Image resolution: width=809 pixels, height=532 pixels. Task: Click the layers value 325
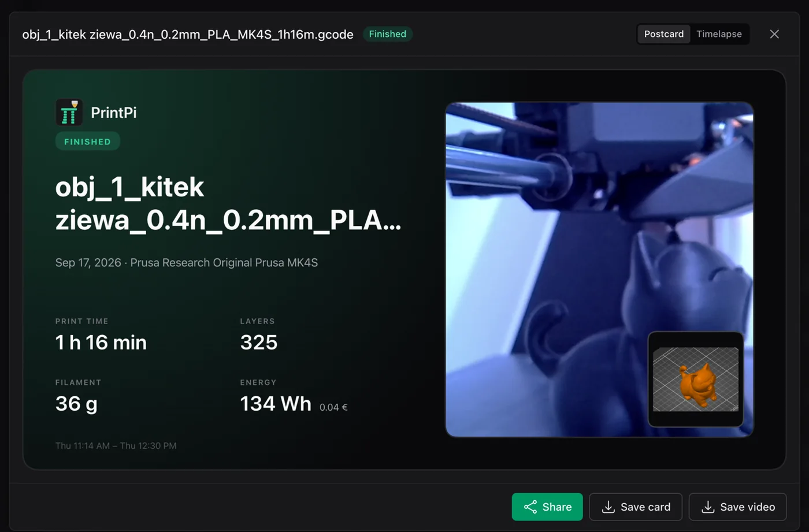tap(259, 343)
